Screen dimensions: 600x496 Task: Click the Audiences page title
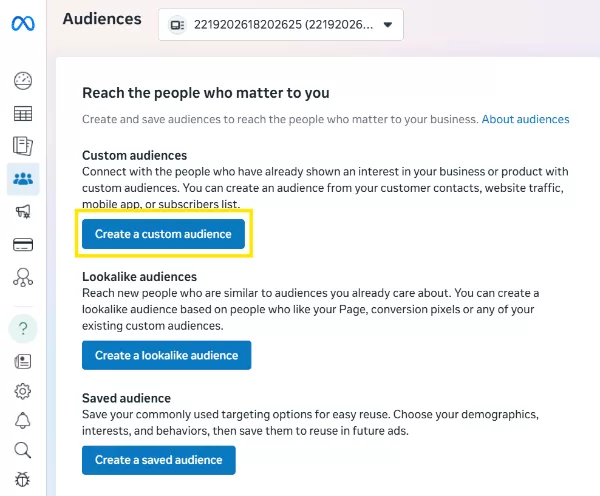pyautogui.click(x=102, y=19)
